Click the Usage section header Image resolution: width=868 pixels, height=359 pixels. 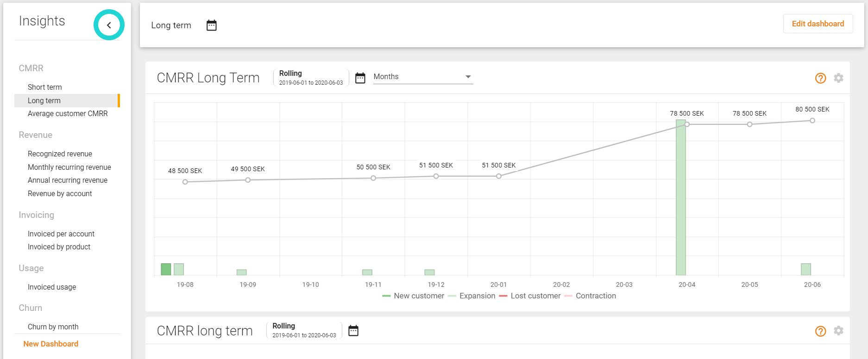[x=31, y=268]
